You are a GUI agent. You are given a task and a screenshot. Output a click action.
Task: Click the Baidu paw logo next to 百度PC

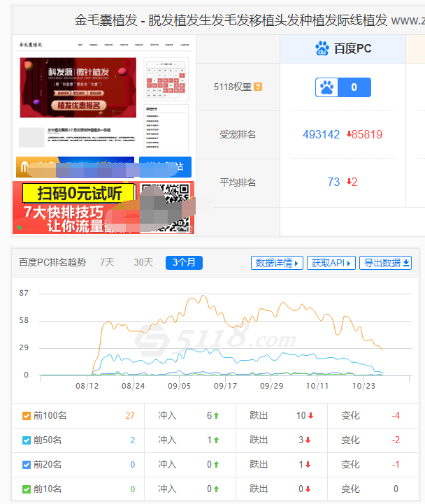coord(322,48)
